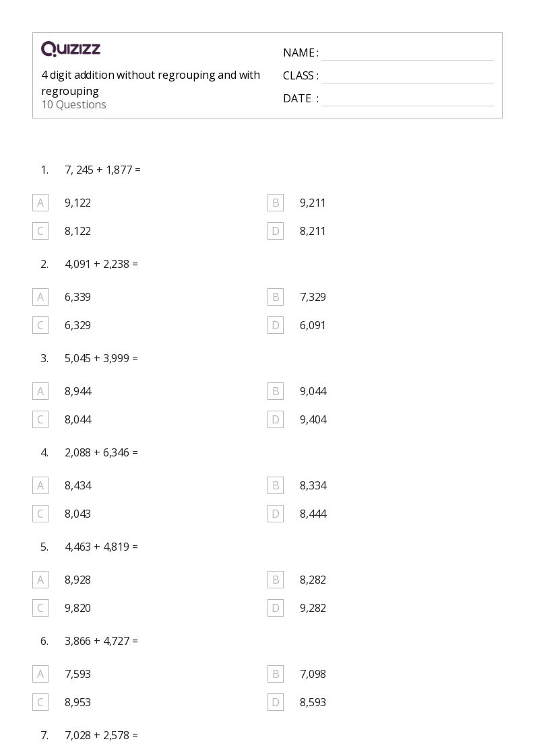Check answer box A for question 1
This screenshot has width=535, height=756.
pyautogui.click(x=40, y=203)
